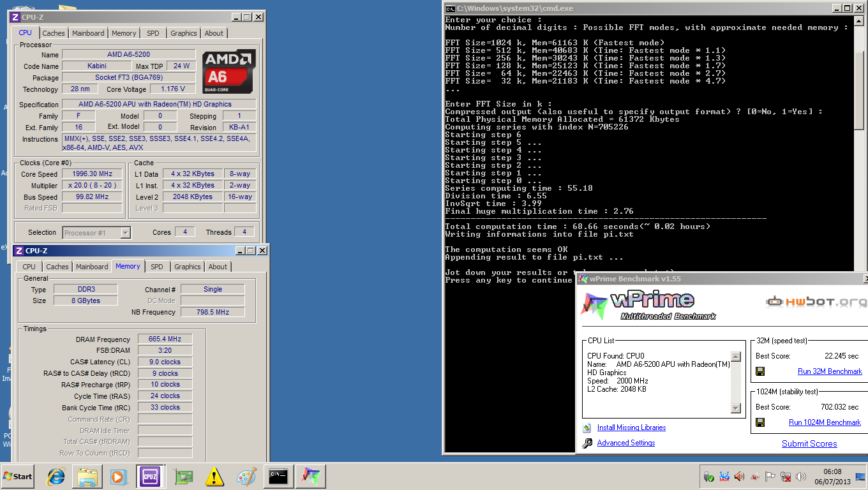This screenshot has height=490, width=868.
Task: Click the processor Name field AMD A6-5200
Action: [x=128, y=54]
